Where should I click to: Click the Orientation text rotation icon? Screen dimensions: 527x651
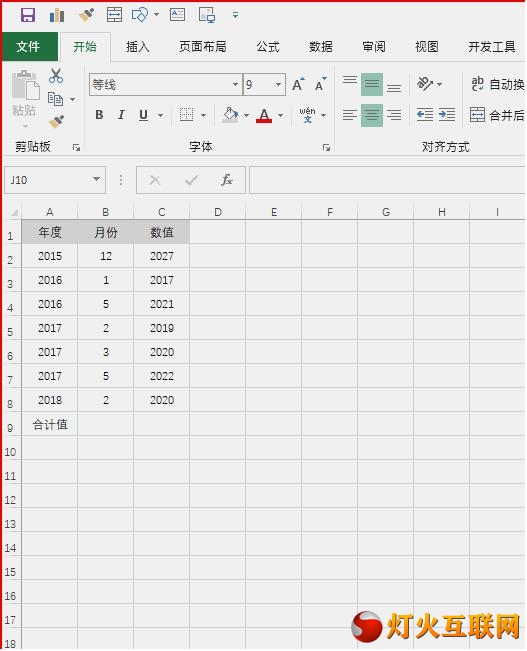click(x=425, y=84)
